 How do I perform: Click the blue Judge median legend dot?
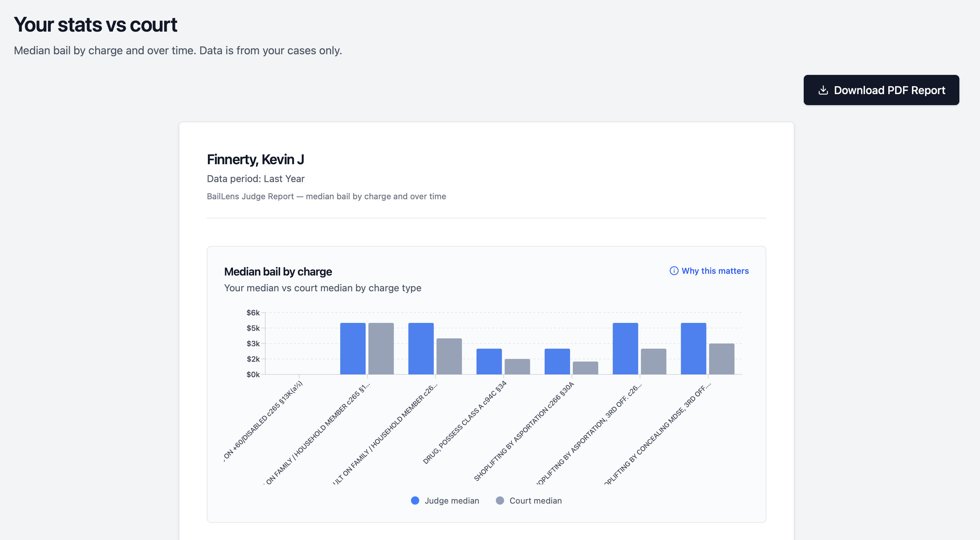(x=415, y=500)
